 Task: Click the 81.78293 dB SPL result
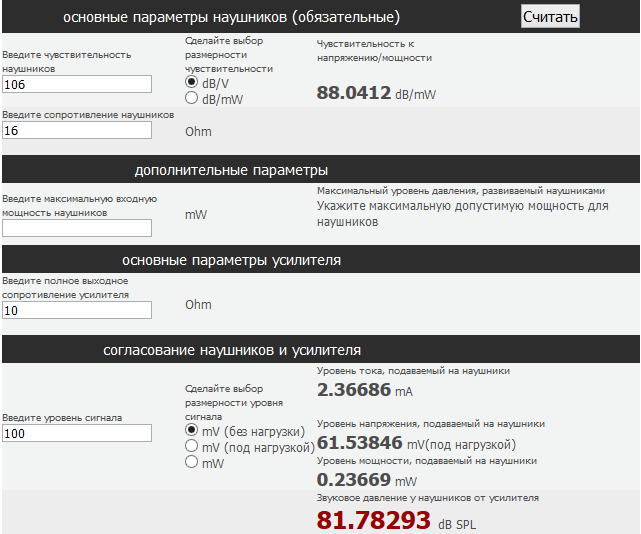pyautogui.click(x=396, y=521)
